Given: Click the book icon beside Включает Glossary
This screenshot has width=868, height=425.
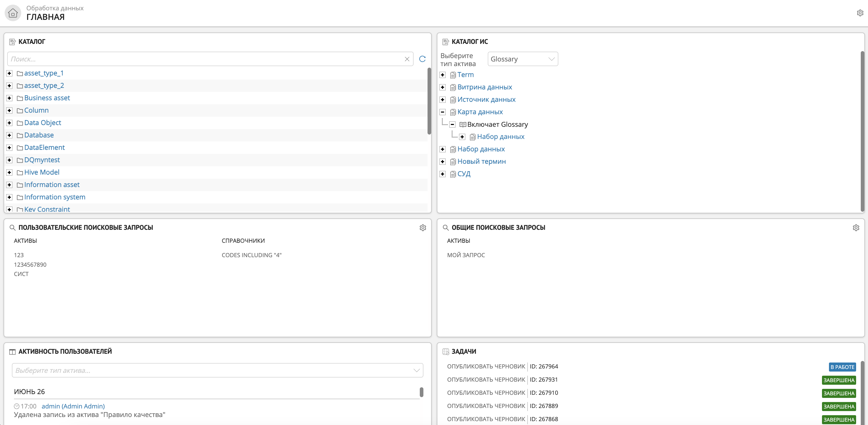Looking at the screenshot, I should pyautogui.click(x=463, y=124).
